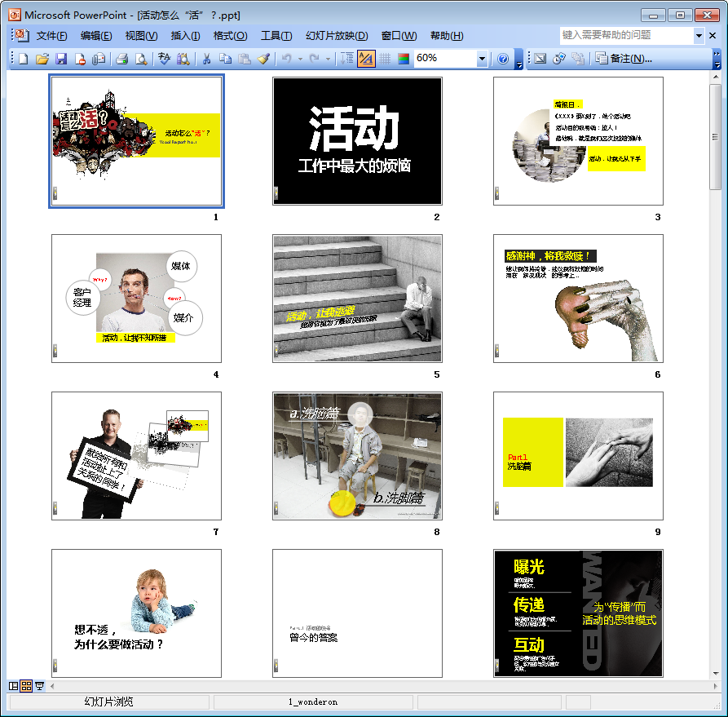
Task: Click the Undo arrow icon
Action: [286, 59]
